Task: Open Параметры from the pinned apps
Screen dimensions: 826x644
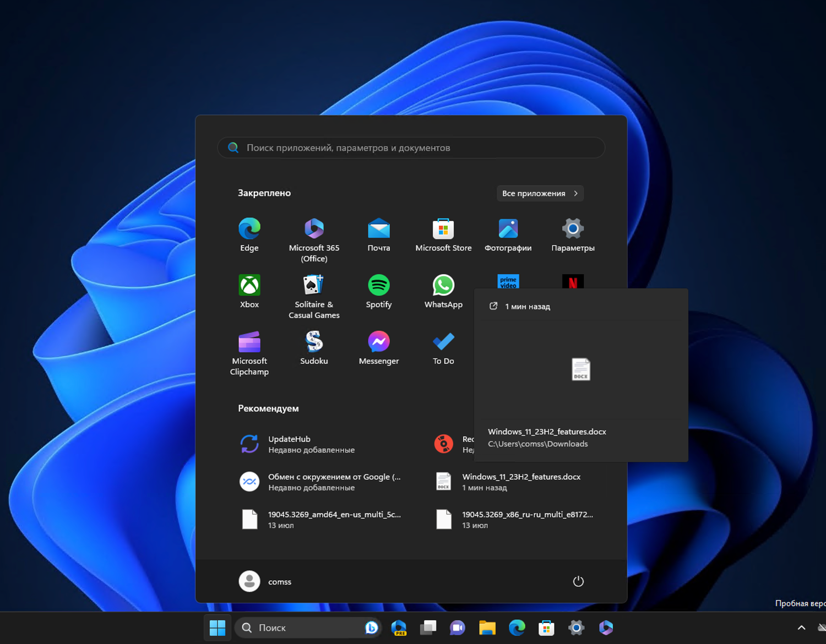Action: (x=573, y=235)
